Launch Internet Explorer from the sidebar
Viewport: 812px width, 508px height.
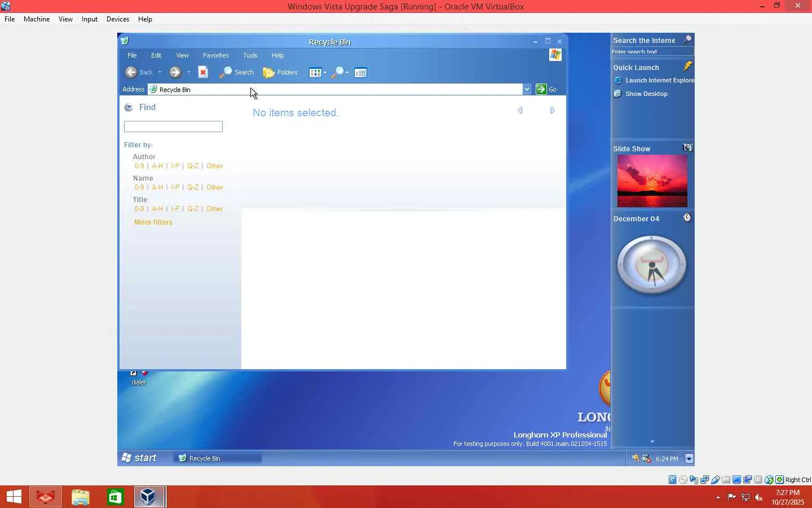pos(654,80)
